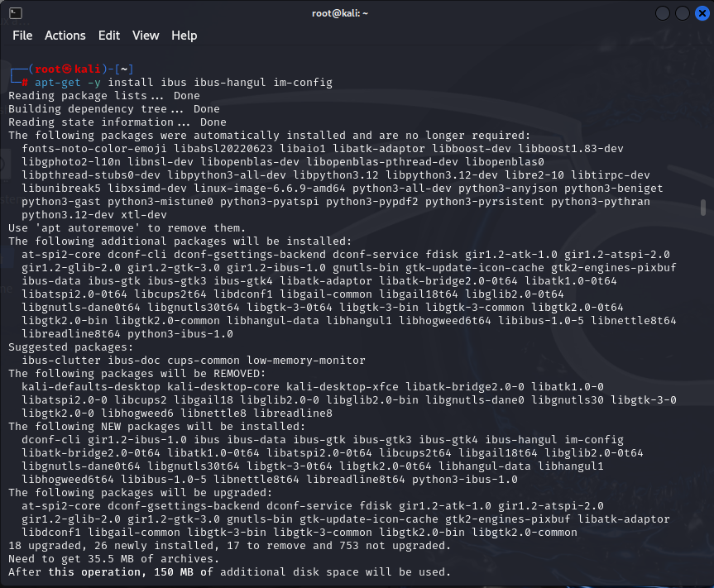The height and width of the screenshot is (588, 714).
Task: Click 'libopenblas-pthread-dev' package name
Action: tap(381, 161)
